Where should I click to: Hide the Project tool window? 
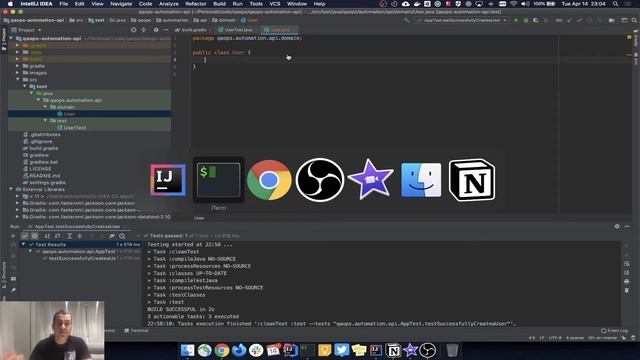point(166,30)
